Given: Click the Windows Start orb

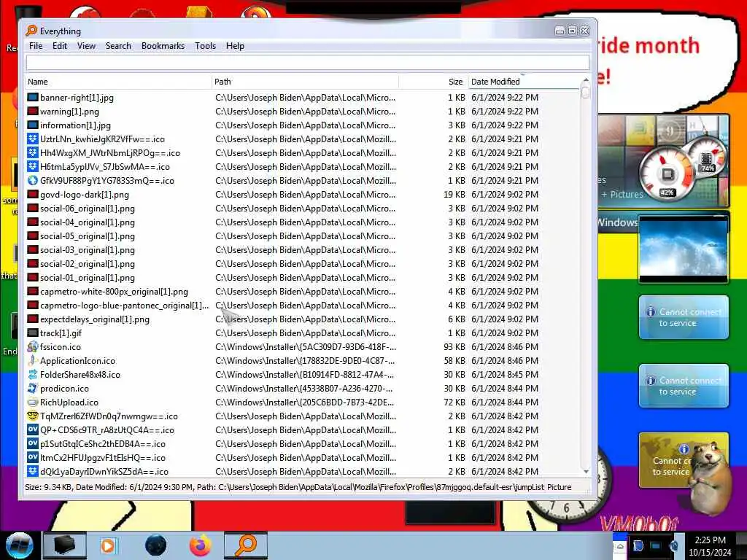Looking at the screenshot, I should 19,545.
